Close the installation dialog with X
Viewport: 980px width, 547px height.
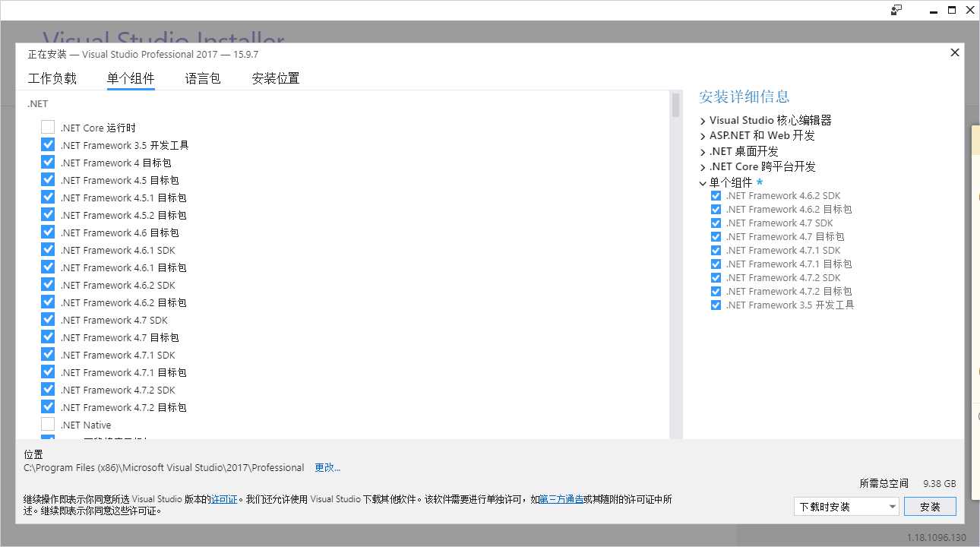click(955, 52)
